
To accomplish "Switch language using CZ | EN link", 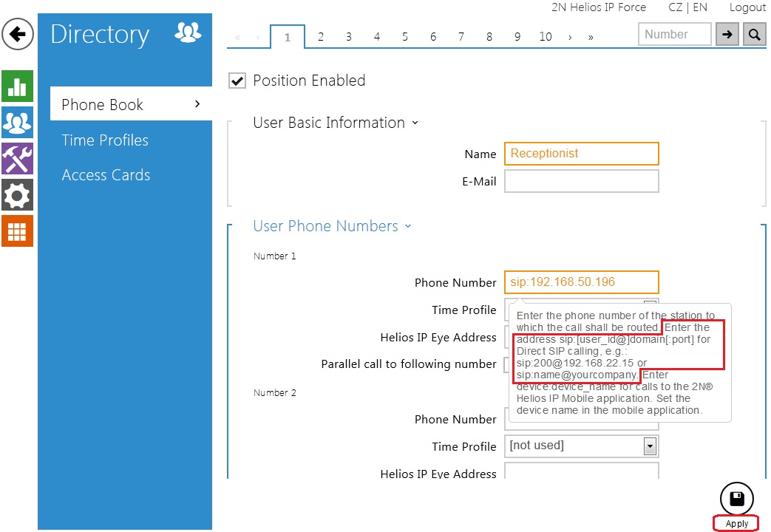I will pyautogui.click(x=687, y=7).
